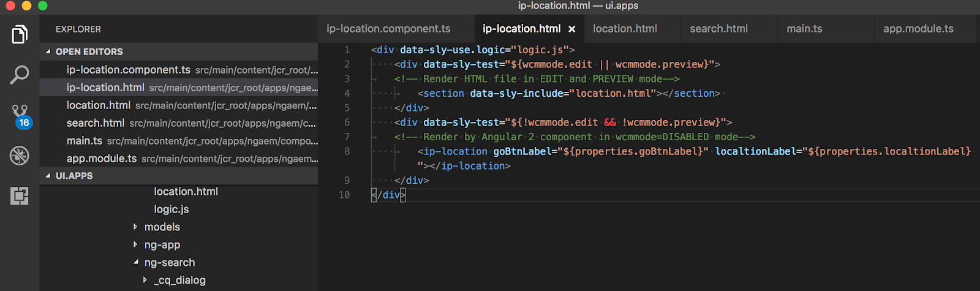Collapse the UI.APPS folder section
The image size is (980, 291).
click(48, 176)
